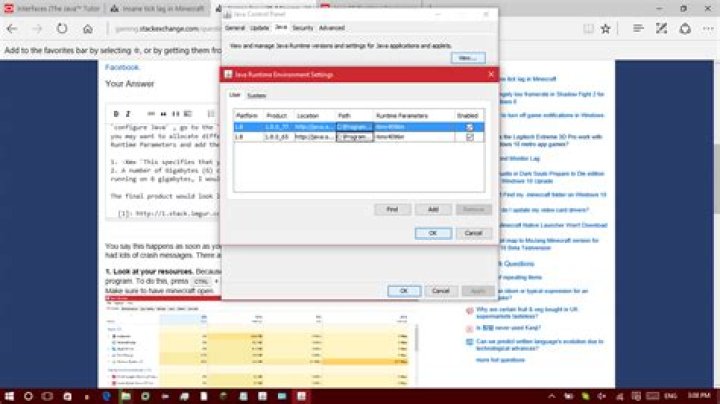Open related link about video card drivers
This screenshot has width=720, height=404.
[x=545, y=210]
